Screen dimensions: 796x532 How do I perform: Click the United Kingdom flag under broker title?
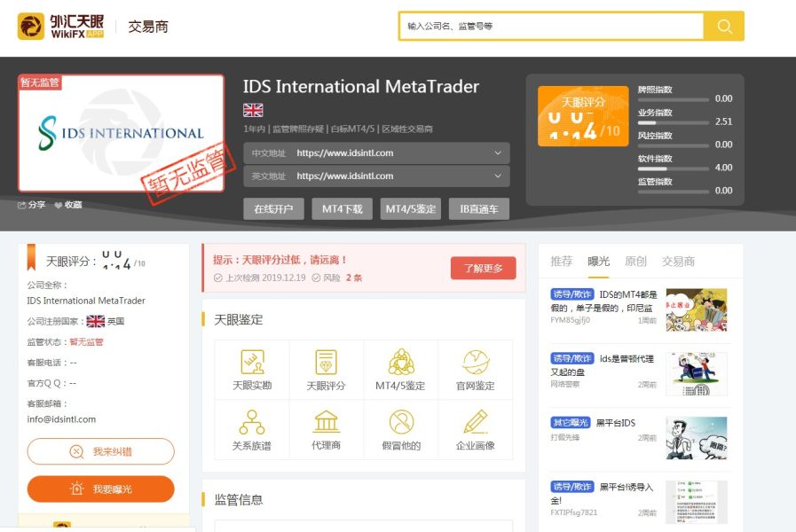253,110
